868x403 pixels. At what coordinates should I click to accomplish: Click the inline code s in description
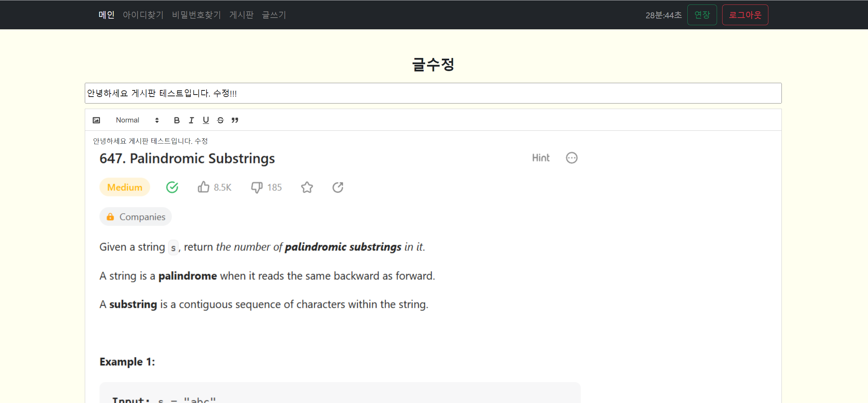click(x=173, y=247)
